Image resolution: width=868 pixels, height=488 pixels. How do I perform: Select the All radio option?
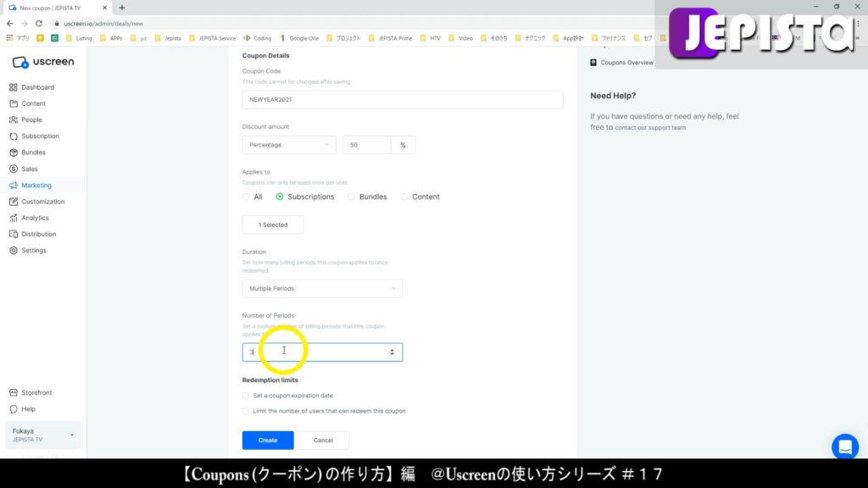(246, 197)
